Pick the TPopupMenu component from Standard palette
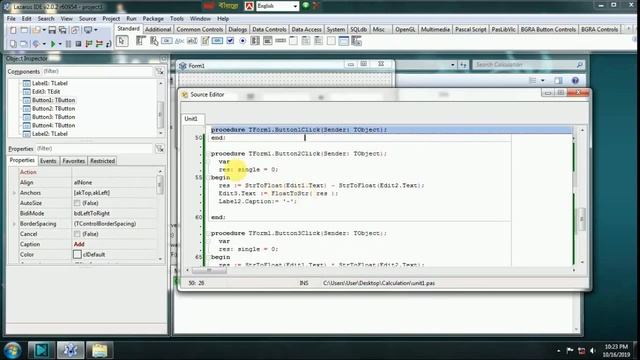This screenshot has width=640, height=360. [154, 41]
